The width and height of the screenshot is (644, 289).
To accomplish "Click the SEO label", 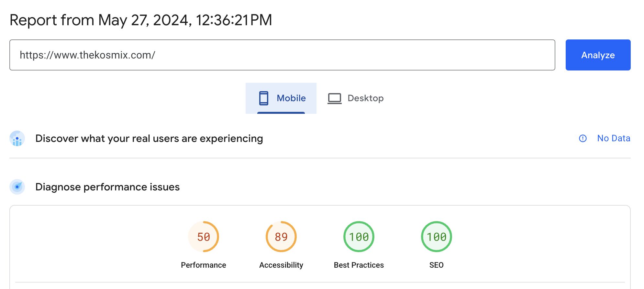I will [437, 265].
